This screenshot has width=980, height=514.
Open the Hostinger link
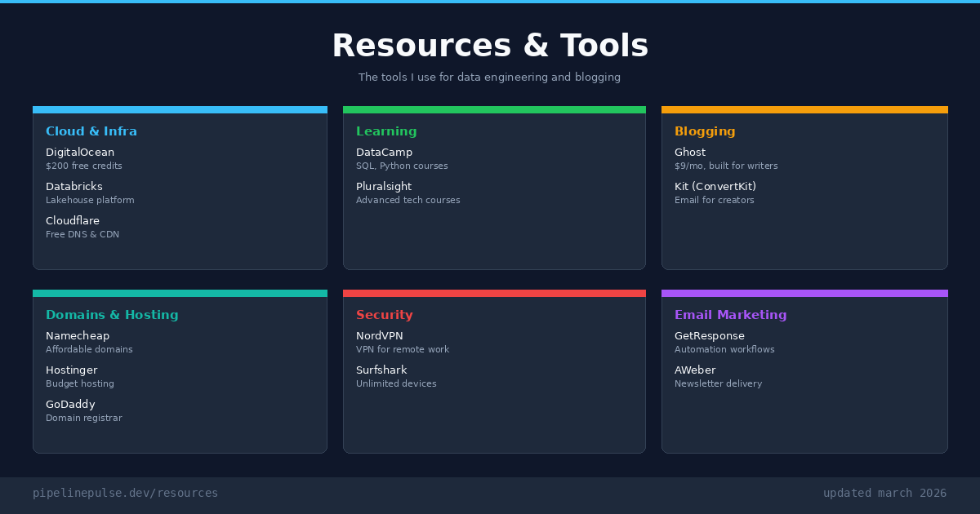click(72, 370)
